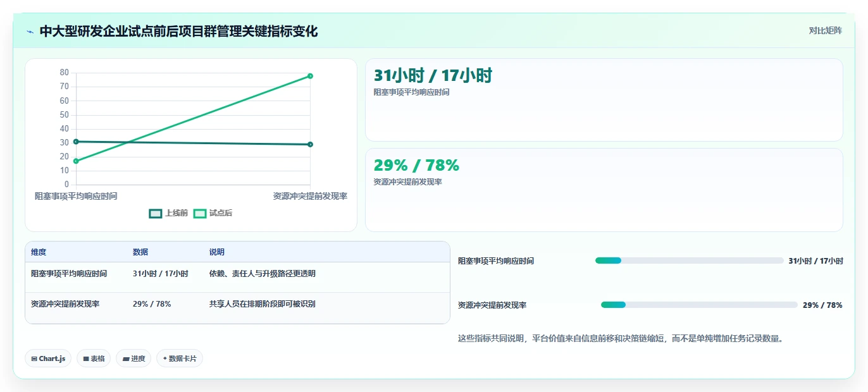Click the 上线前 data point at 29
Viewport: 868px width, 392px height.
[x=310, y=144]
